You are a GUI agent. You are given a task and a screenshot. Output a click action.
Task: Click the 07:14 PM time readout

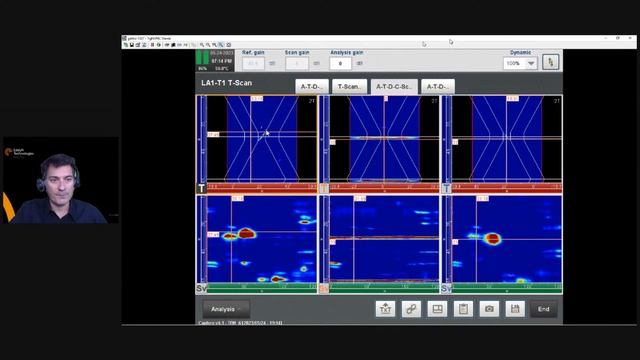click(222, 61)
